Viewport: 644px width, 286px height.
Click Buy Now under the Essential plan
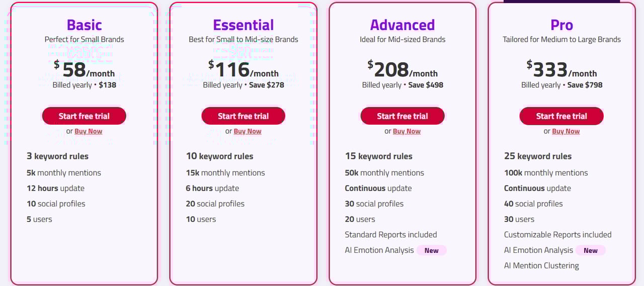pos(248,131)
